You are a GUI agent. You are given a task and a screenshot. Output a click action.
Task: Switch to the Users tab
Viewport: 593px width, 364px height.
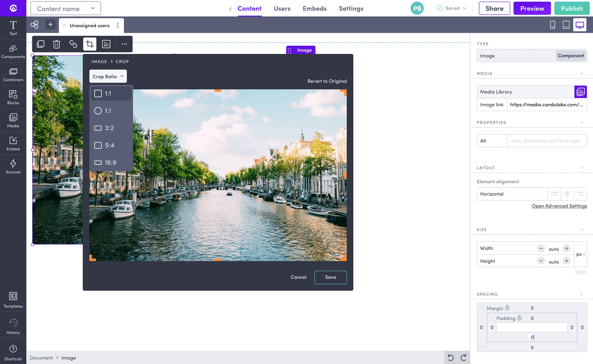coord(282,8)
